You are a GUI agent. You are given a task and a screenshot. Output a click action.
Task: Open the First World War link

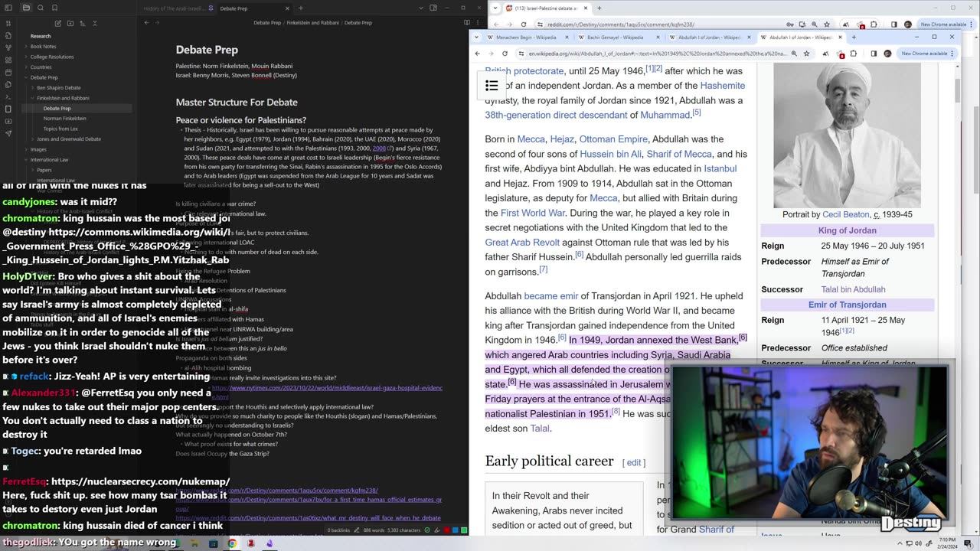[x=533, y=213]
